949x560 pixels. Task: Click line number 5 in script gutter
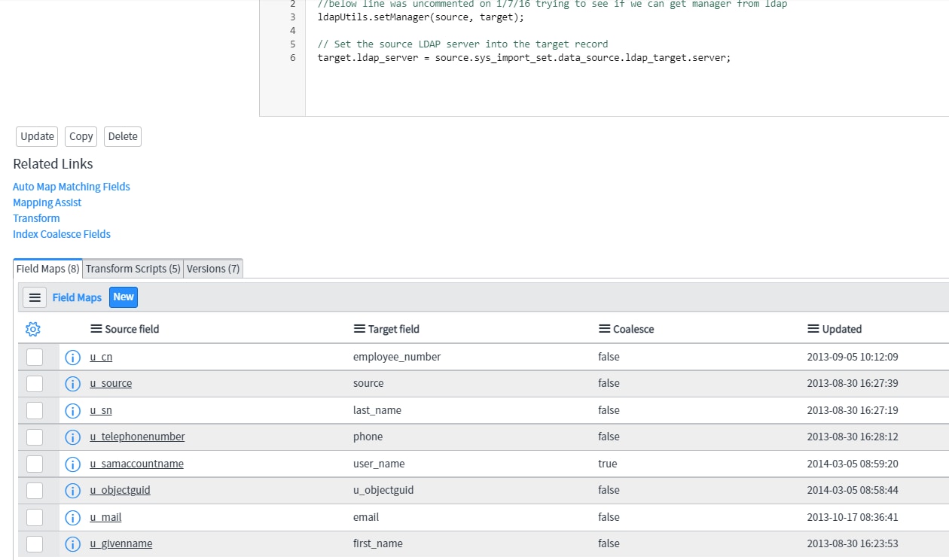[x=292, y=44]
